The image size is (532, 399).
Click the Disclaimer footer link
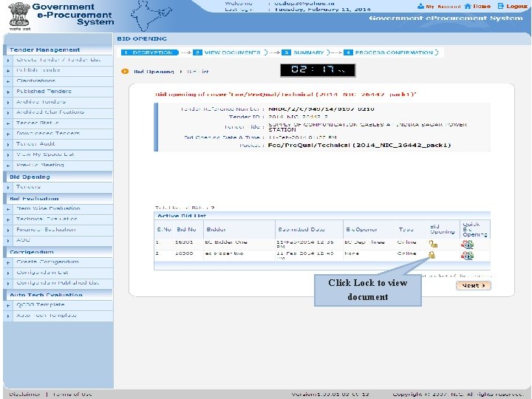coord(24,395)
